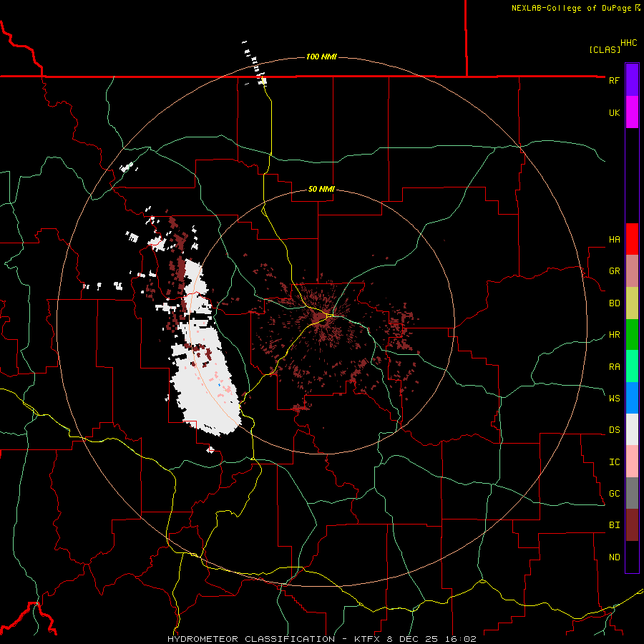Click the HA legend label
Viewport: 644px width, 644px height.
click(614, 239)
